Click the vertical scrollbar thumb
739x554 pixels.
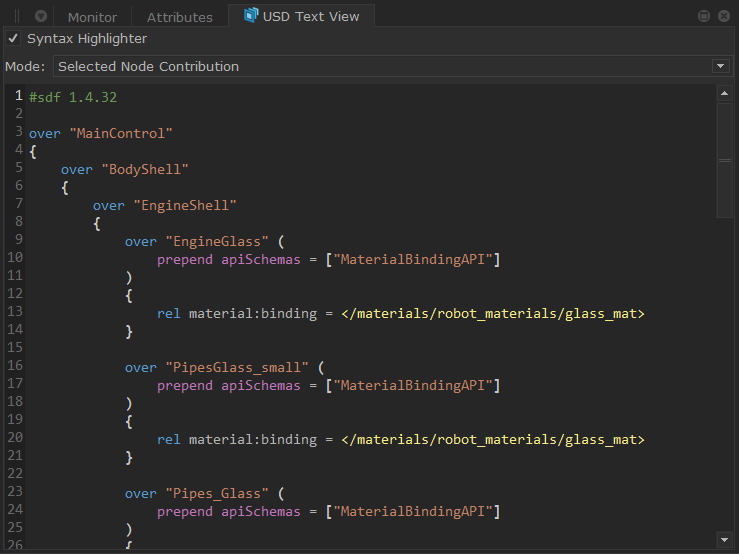click(x=725, y=159)
